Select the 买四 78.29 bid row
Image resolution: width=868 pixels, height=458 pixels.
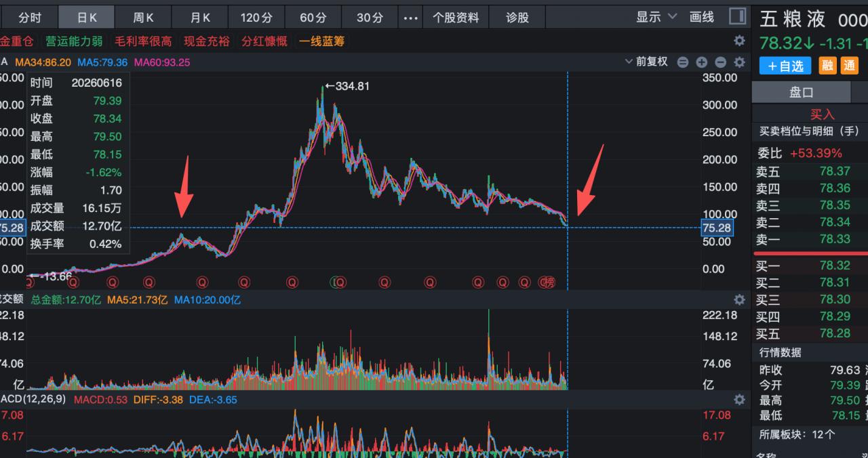click(810, 316)
